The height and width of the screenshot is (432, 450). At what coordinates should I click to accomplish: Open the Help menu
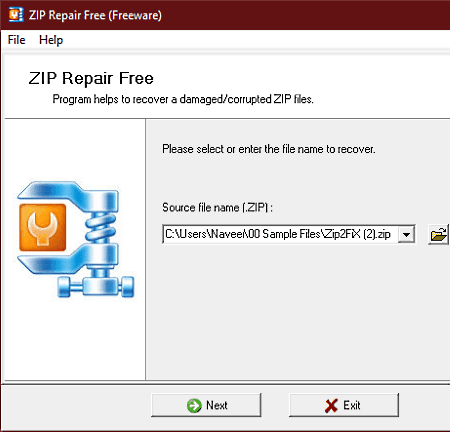click(x=51, y=40)
